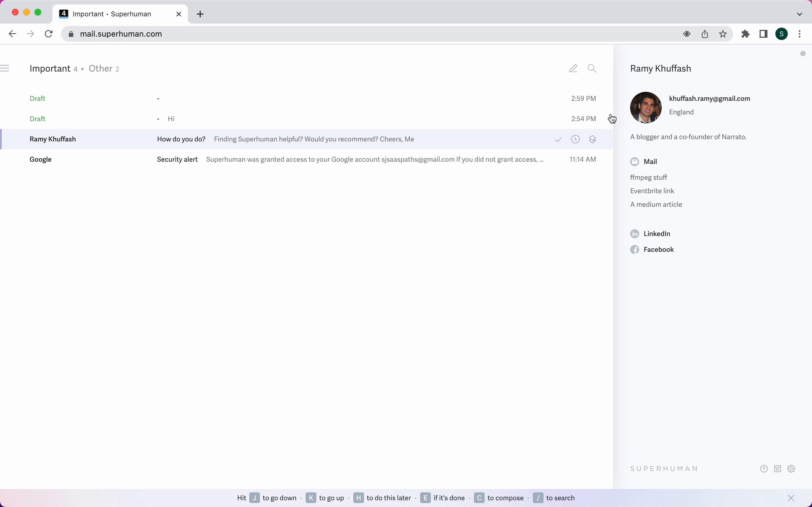Open the 'ffmpeg stuff' mail thread
Screen dimensions: 812x507
pyautogui.click(x=648, y=177)
